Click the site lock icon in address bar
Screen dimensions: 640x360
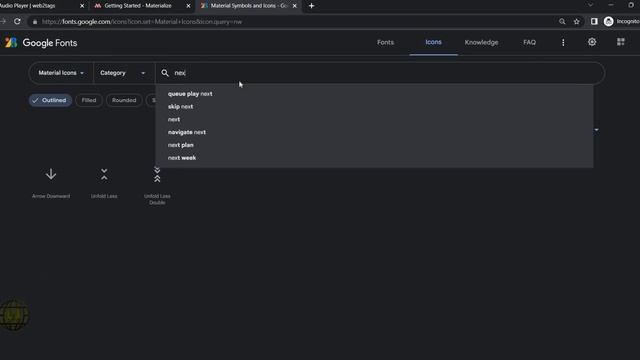pos(35,22)
